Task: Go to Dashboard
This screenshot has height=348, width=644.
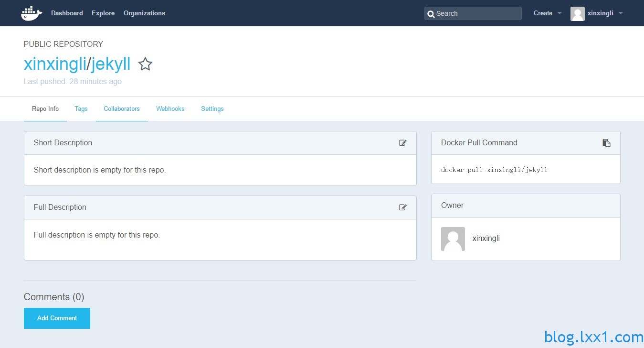Action: tap(67, 13)
